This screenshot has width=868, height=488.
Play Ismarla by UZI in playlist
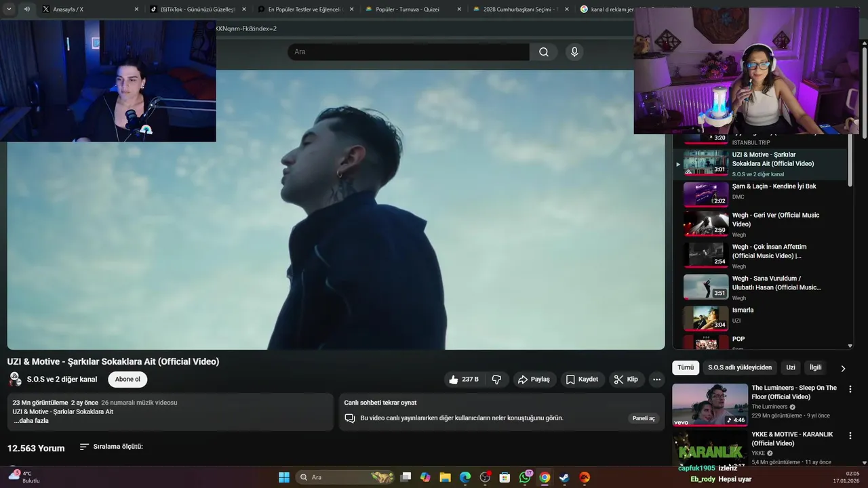tap(759, 318)
